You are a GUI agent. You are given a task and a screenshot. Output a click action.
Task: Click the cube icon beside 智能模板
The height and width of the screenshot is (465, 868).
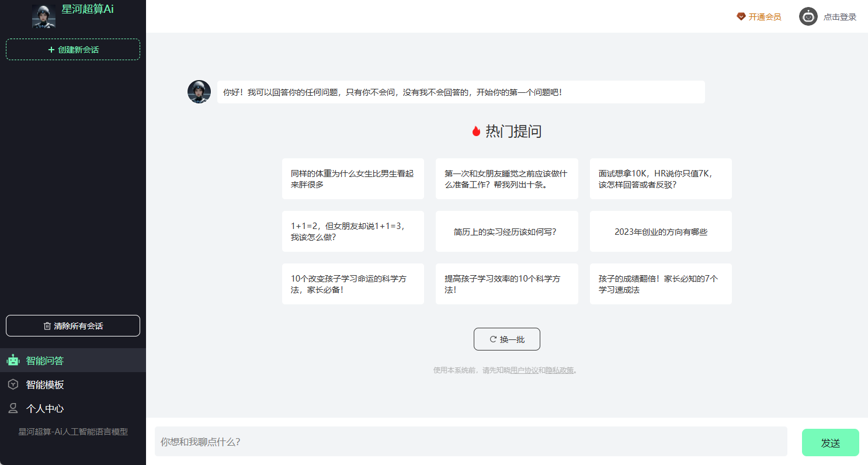click(13, 384)
